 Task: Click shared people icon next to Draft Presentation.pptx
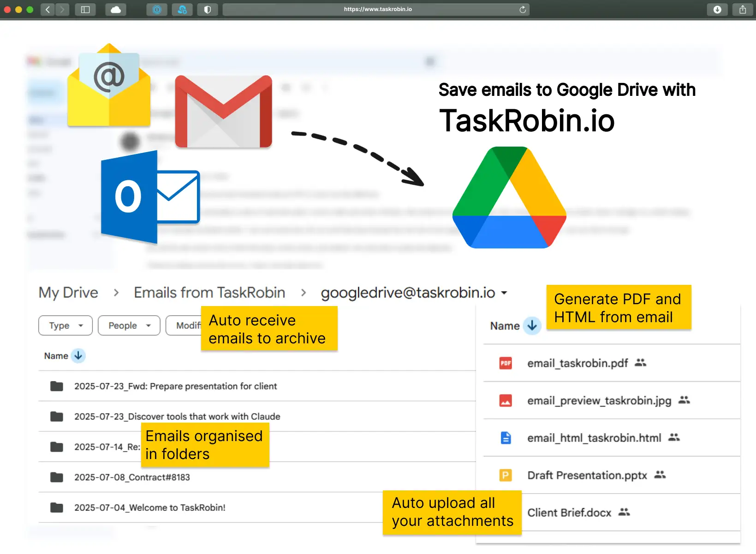tap(660, 475)
